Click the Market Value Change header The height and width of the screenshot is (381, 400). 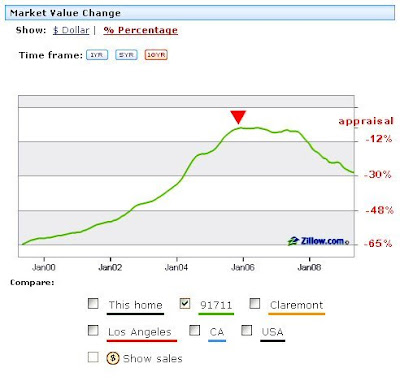(x=65, y=13)
